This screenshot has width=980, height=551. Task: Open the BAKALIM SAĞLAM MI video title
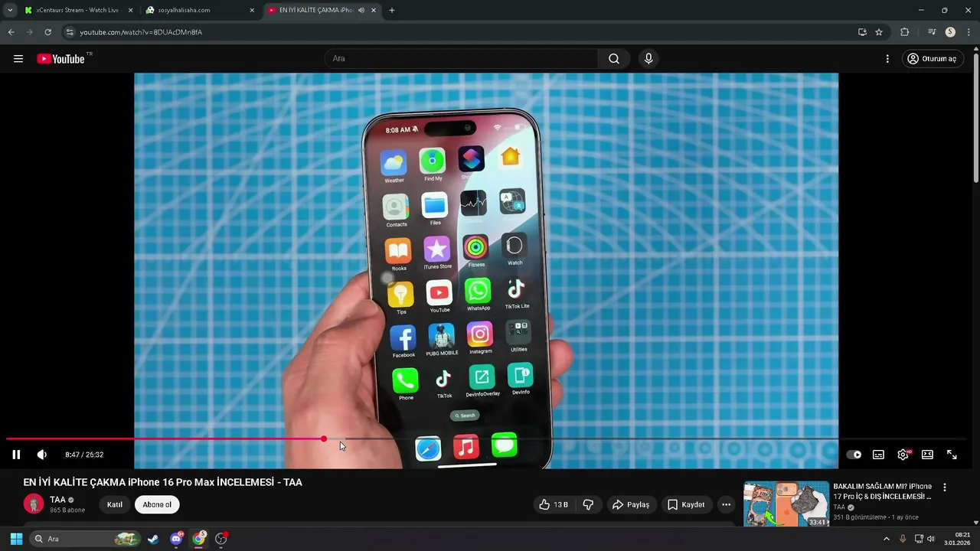[x=882, y=491]
